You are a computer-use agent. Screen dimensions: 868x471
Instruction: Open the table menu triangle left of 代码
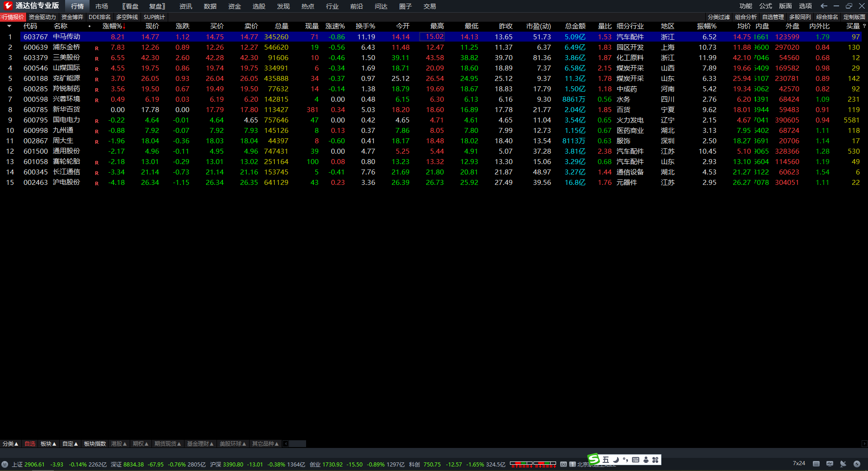point(9,26)
